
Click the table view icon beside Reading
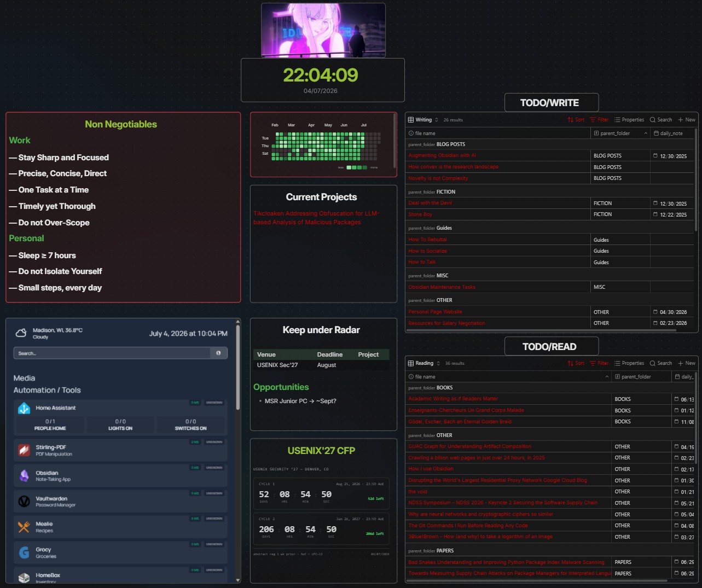411,363
